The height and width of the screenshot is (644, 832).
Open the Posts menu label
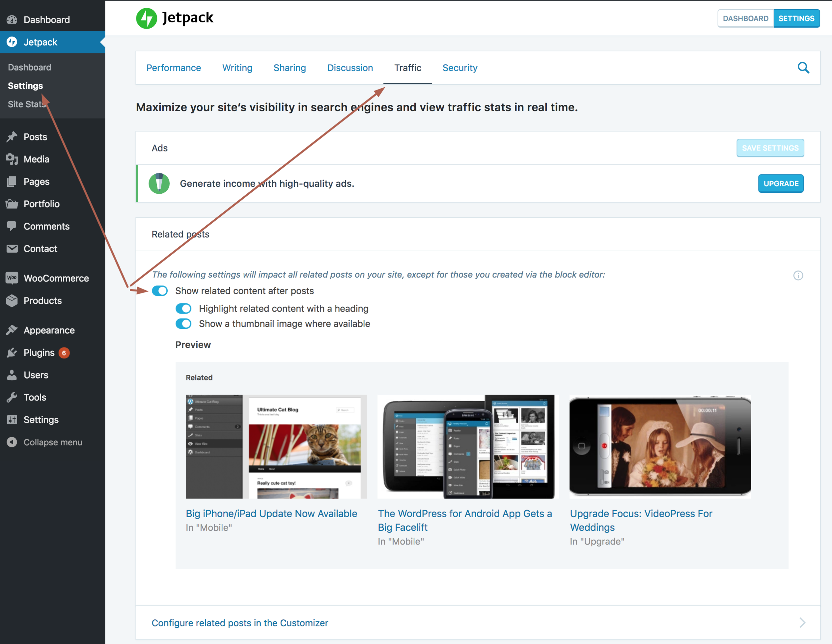(35, 137)
